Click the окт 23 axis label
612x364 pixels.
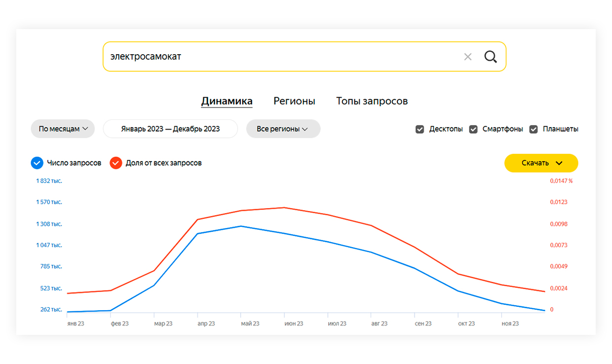click(466, 324)
